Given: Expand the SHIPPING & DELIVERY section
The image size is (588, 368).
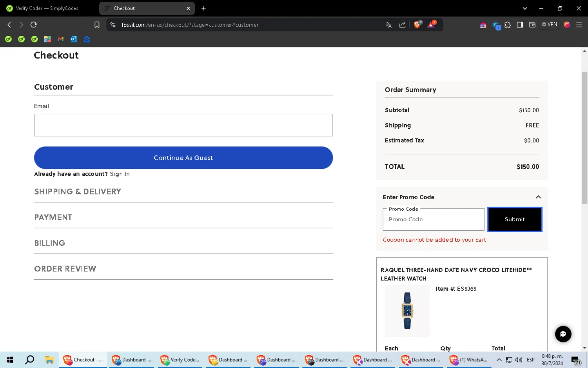Looking at the screenshot, I should click(183, 191).
